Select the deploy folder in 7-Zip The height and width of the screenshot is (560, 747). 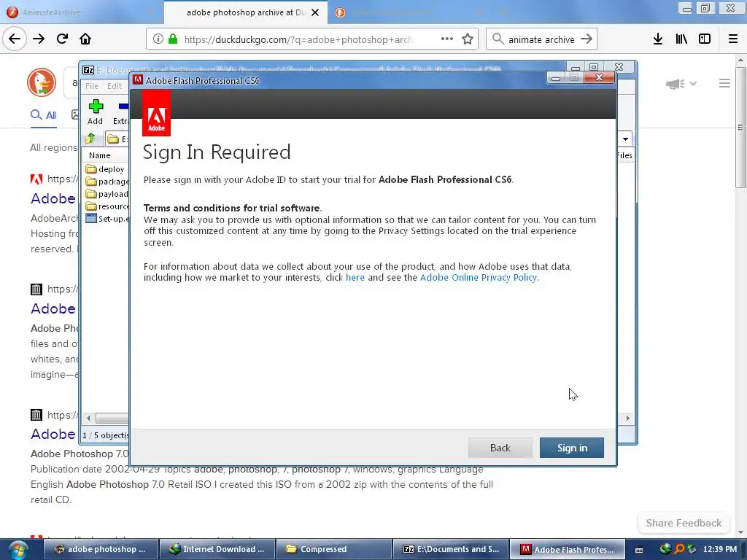tap(106, 169)
